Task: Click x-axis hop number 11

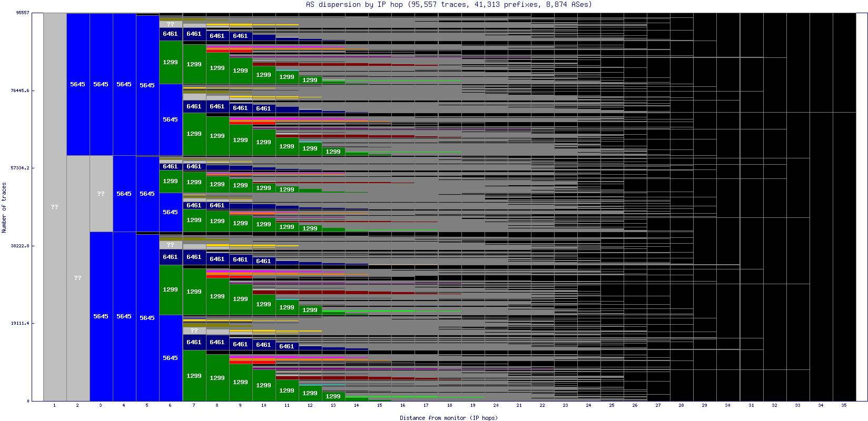Action: point(287,405)
